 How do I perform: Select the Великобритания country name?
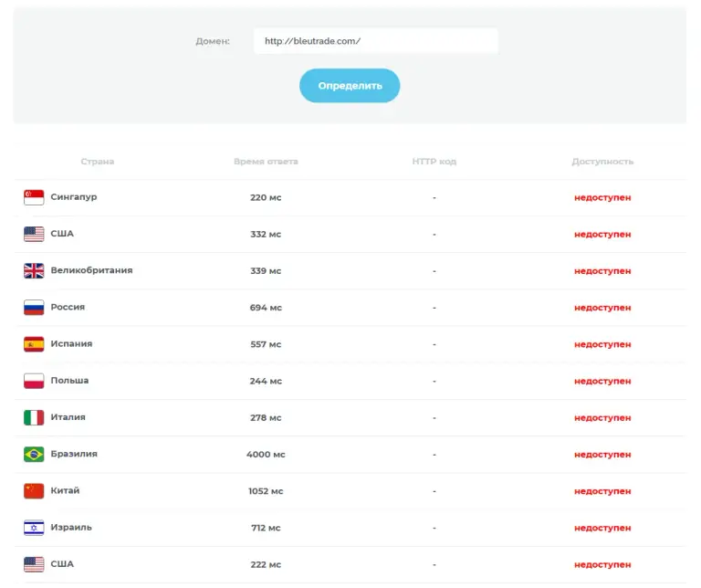pyautogui.click(x=91, y=270)
